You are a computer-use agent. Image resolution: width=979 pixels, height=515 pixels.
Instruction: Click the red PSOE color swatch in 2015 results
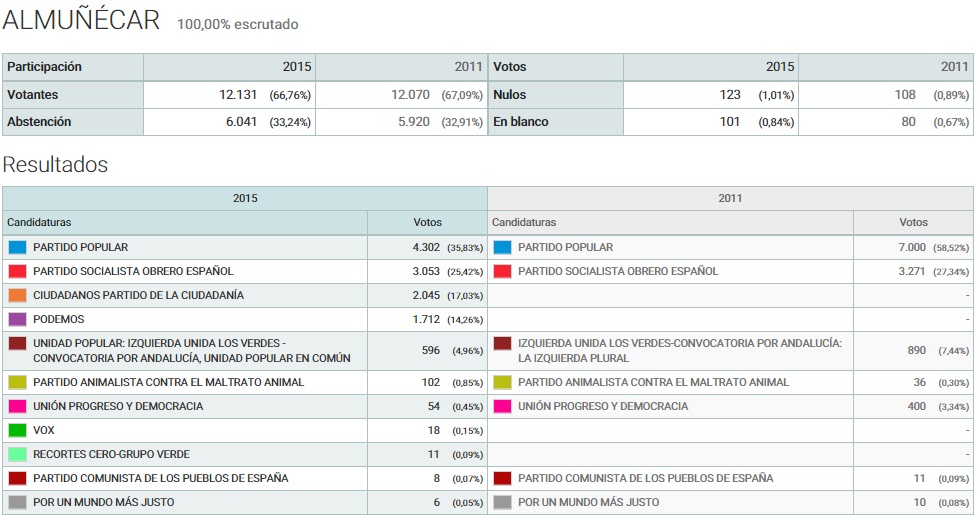pos(17,271)
